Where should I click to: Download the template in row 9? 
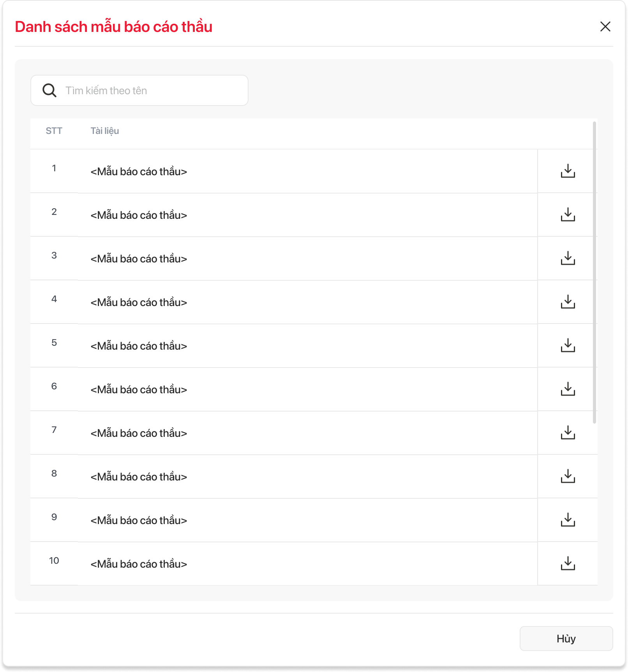pyautogui.click(x=568, y=520)
